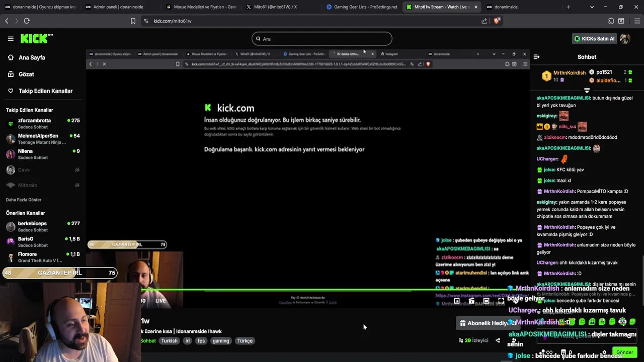Click the KICKs Satın Al button

[594, 39]
